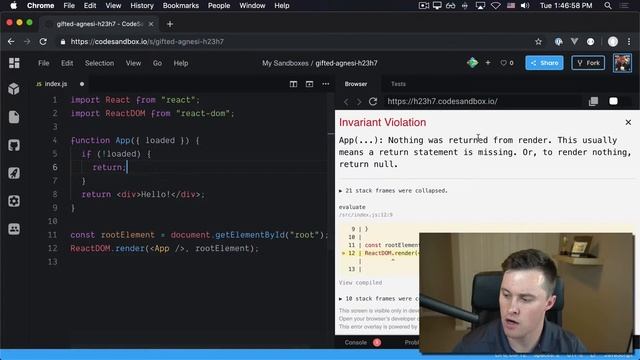Click the 'Invariant Violation' heading

click(382, 122)
